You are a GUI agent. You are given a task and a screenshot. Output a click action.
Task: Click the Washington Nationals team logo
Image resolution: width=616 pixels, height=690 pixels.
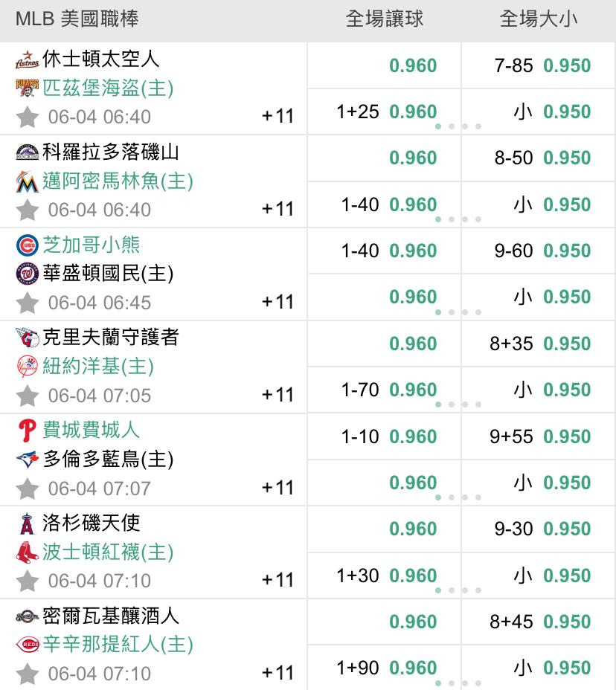(27, 274)
